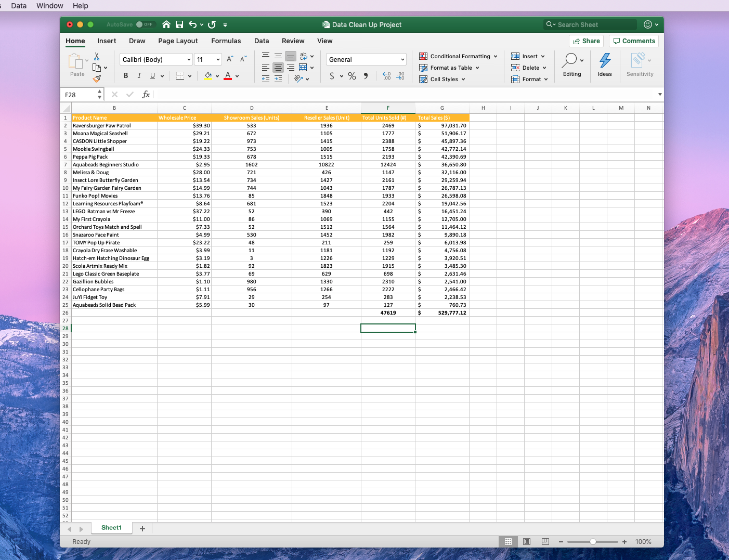This screenshot has height=560, width=729.
Task: Click the Cut scissors icon
Action: [97, 57]
